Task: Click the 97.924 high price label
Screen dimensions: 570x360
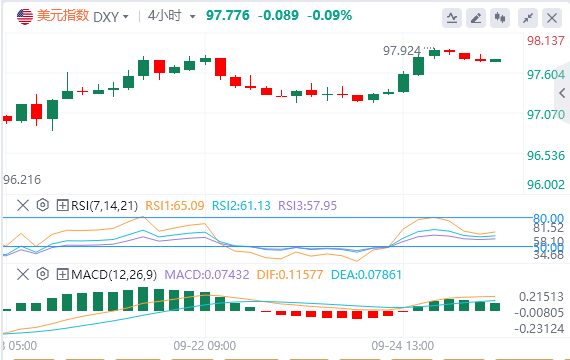Action: tap(402, 51)
